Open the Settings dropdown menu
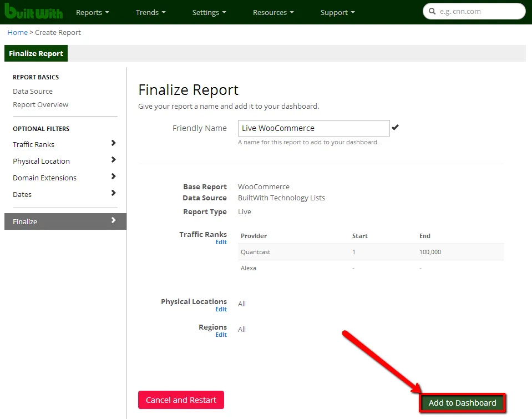The width and height of the screenshot is (532, 419). (209, 12)
